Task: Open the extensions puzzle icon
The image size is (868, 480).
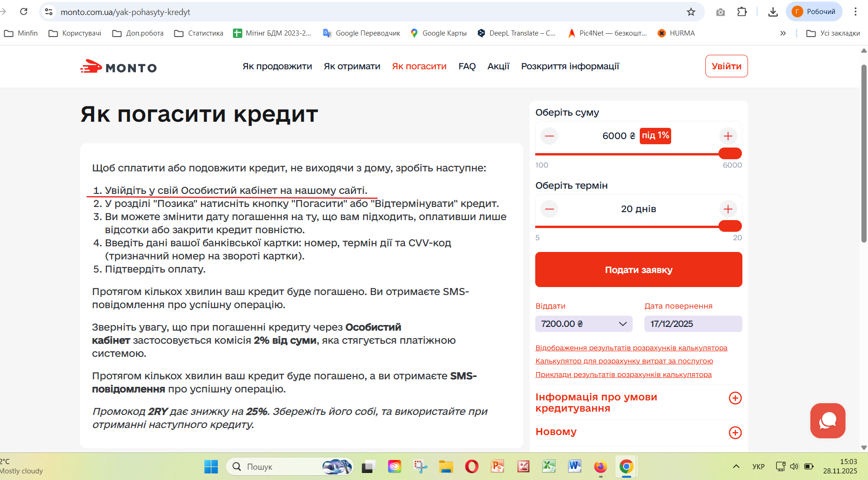Action: point(742,12)
